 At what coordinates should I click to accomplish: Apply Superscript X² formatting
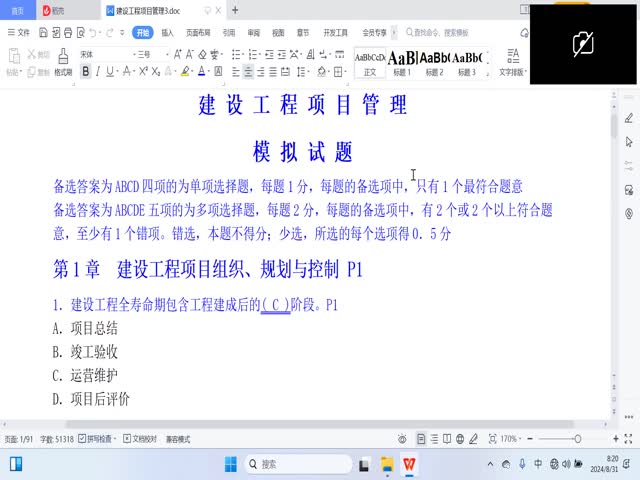(x=143, y=72)
